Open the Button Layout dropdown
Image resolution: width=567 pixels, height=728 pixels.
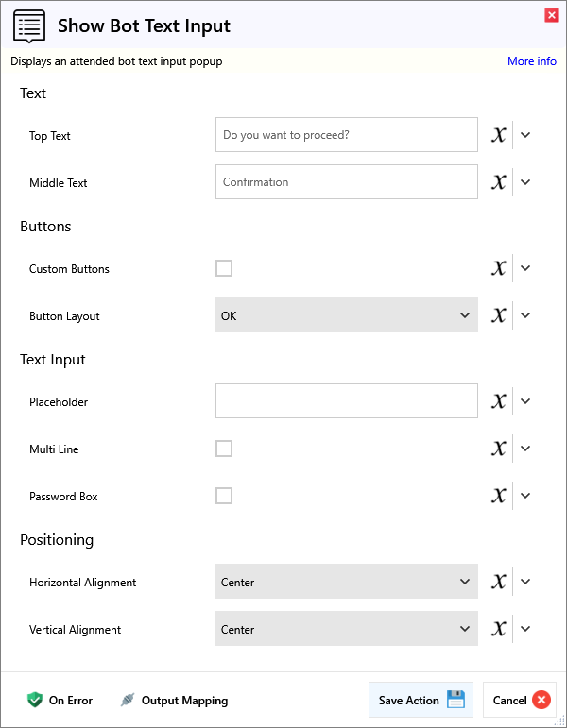[346, 315]
